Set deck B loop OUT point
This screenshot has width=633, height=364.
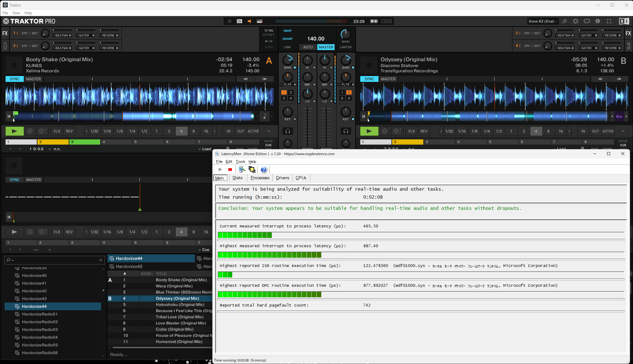click(x=596, y=131)
